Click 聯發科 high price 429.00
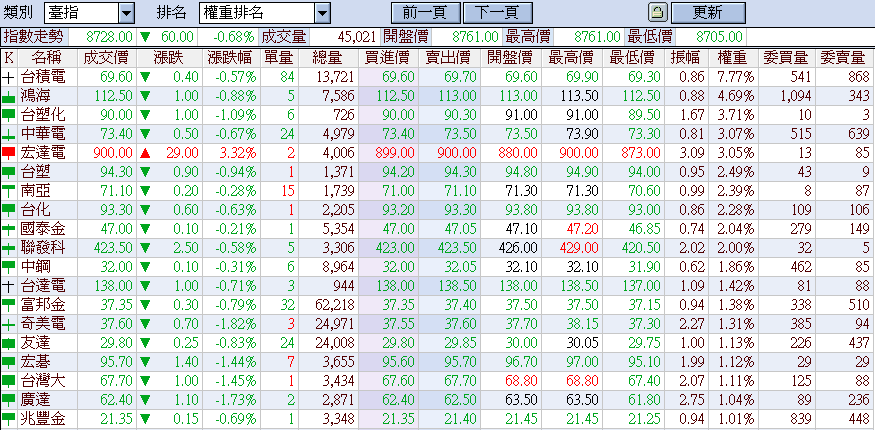 click(577, 248)
